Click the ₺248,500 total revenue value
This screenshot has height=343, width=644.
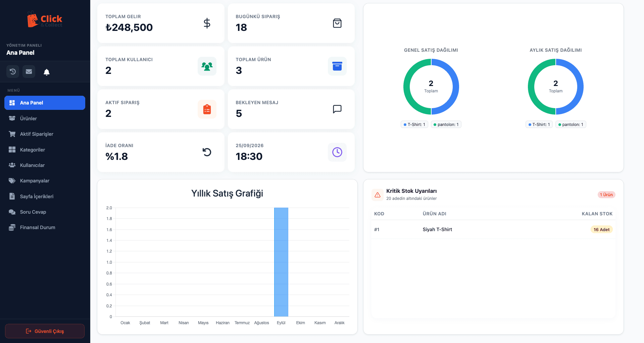tap(129, 28)
